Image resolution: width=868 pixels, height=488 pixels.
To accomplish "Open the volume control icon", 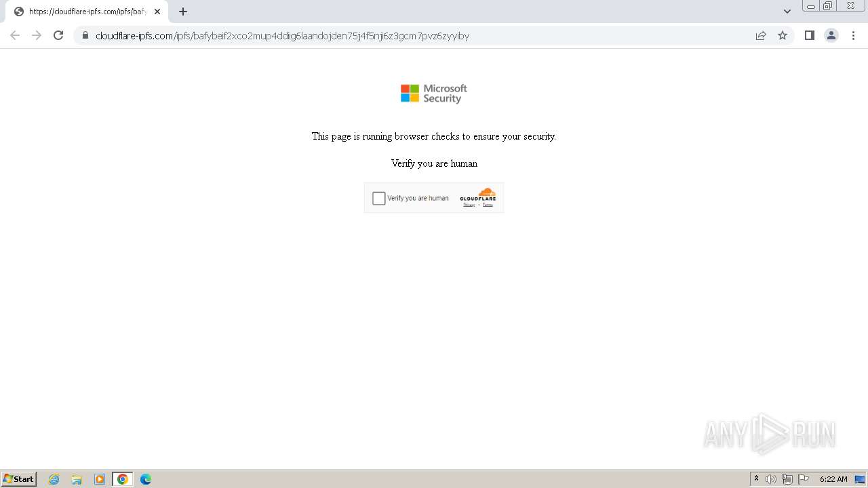I will coord(771,479).
